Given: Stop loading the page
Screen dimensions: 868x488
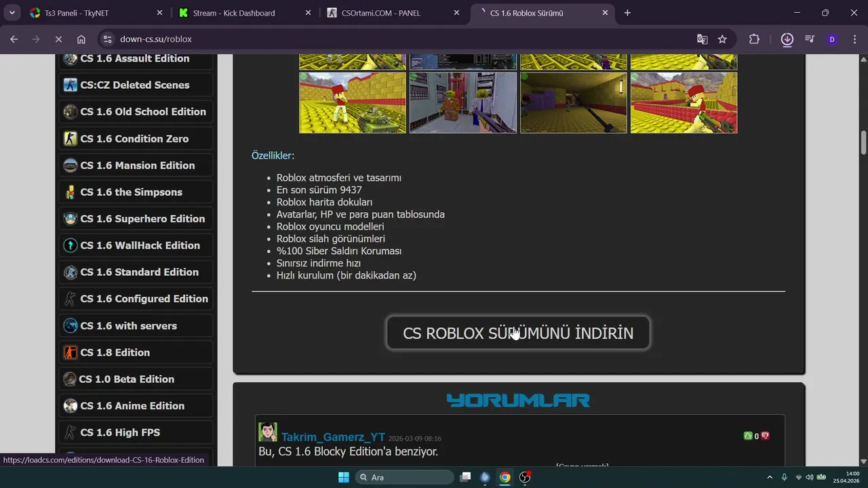Looking at the screenshot, I should coord(58,39).
